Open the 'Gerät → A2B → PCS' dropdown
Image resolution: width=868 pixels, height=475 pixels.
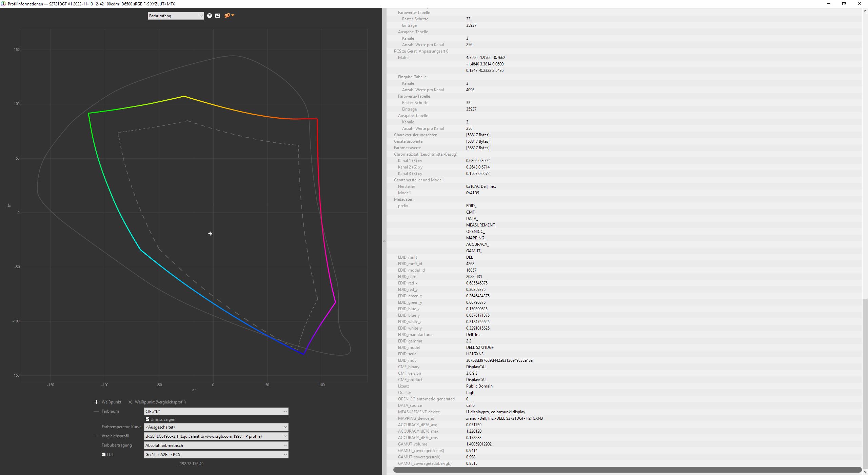point(216,455)
